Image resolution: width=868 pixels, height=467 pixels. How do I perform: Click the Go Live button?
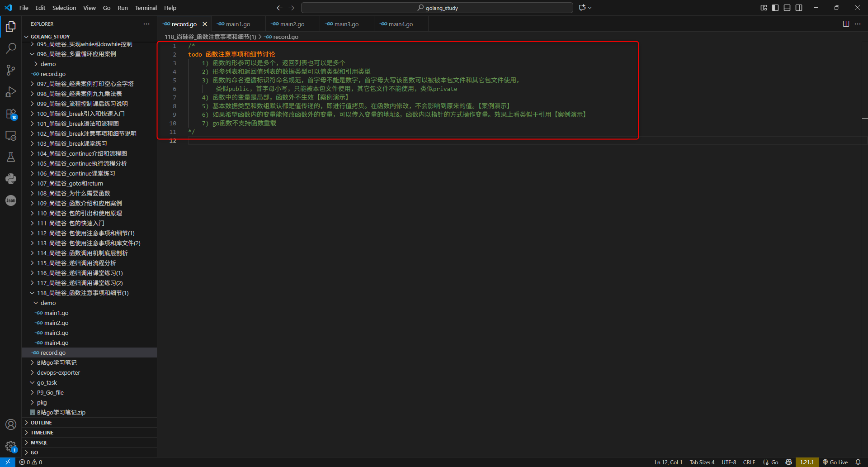pyautogui.click(x=835, y=462)
